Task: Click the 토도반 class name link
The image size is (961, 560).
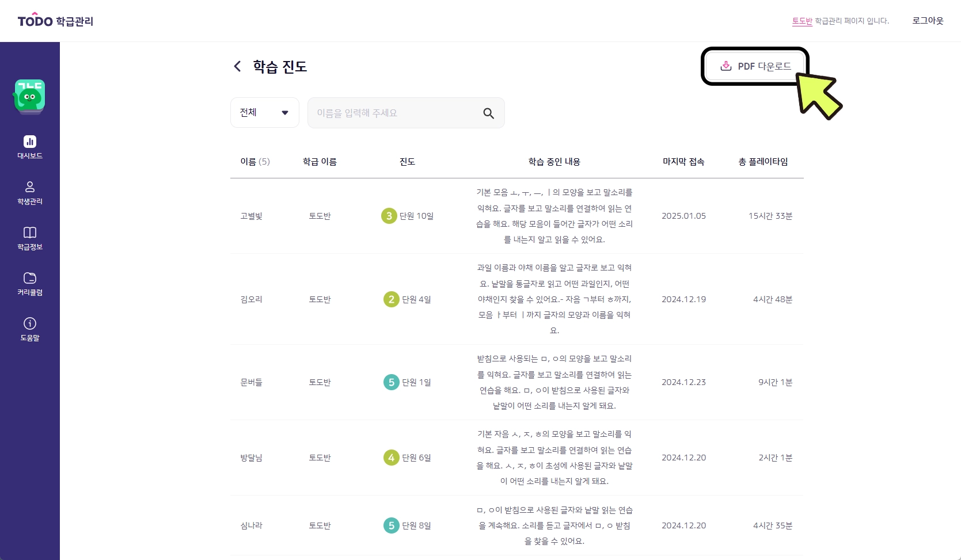Action: pyautogui.click(x=802, y=21)
